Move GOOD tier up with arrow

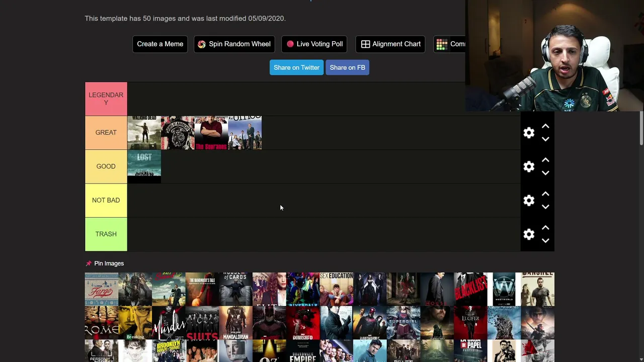click(545, 160)
